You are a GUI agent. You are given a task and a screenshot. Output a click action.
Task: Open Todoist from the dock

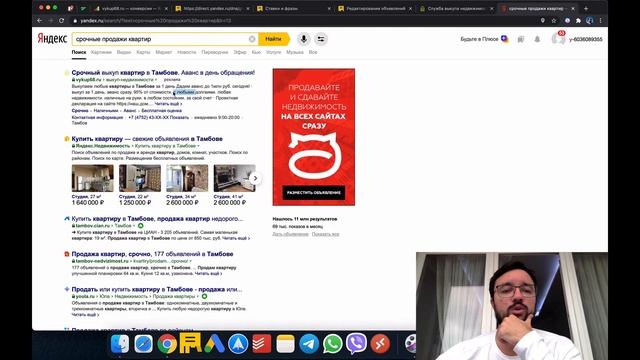(x=262, y=344)
